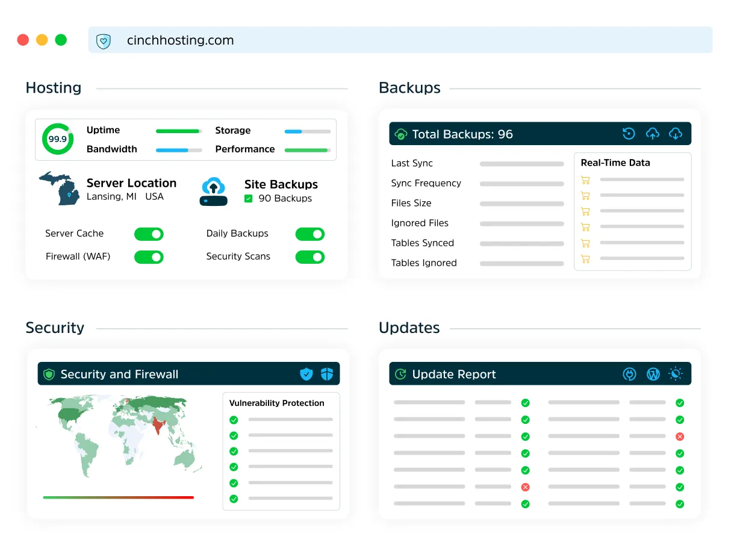Click the Updates section heading
This screenshot has width=740, height=560.
409,328
